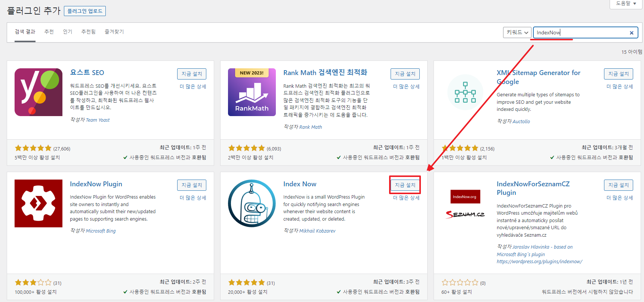644x302 pixels.
Task: Open the Index Now title link
Action: 300,184
